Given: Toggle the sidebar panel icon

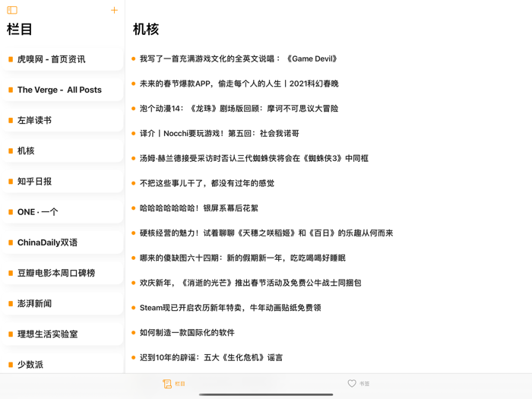Looking at the screenshot, I should pos(12,10).
